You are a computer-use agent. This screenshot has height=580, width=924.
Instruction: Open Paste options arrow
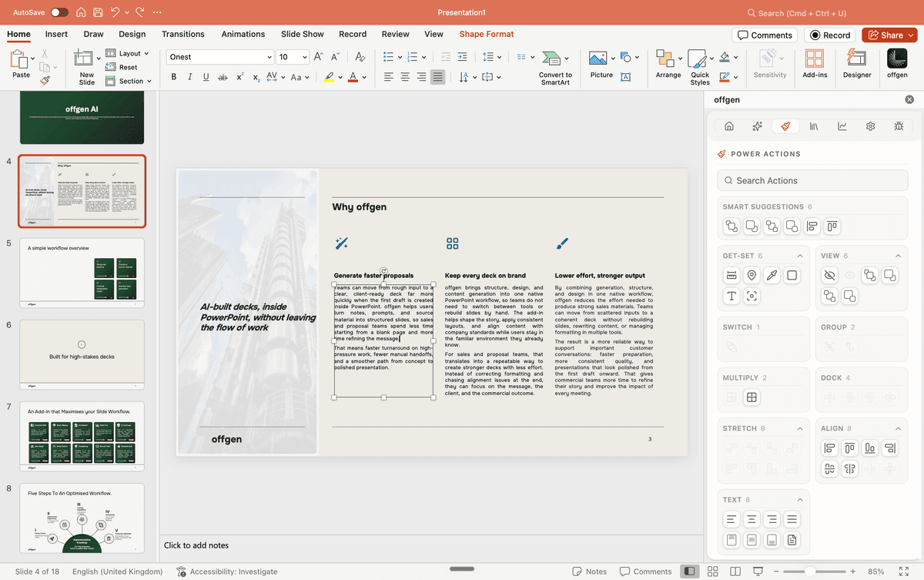click(32, 58)
